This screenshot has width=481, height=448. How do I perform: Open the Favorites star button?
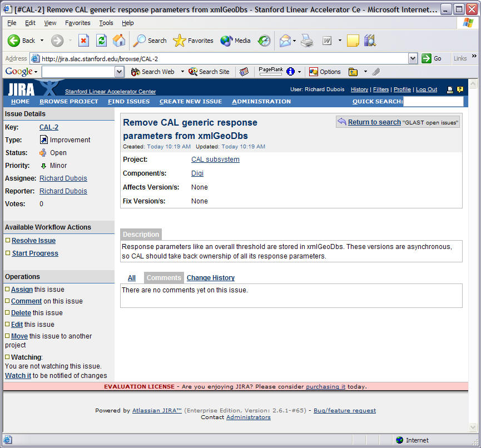click(193, 41)
